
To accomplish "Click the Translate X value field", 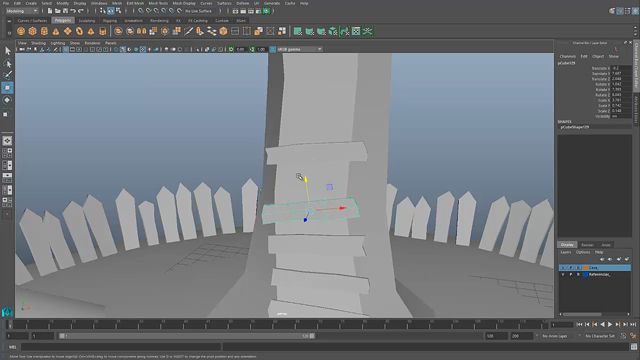I will pos(621,68).
